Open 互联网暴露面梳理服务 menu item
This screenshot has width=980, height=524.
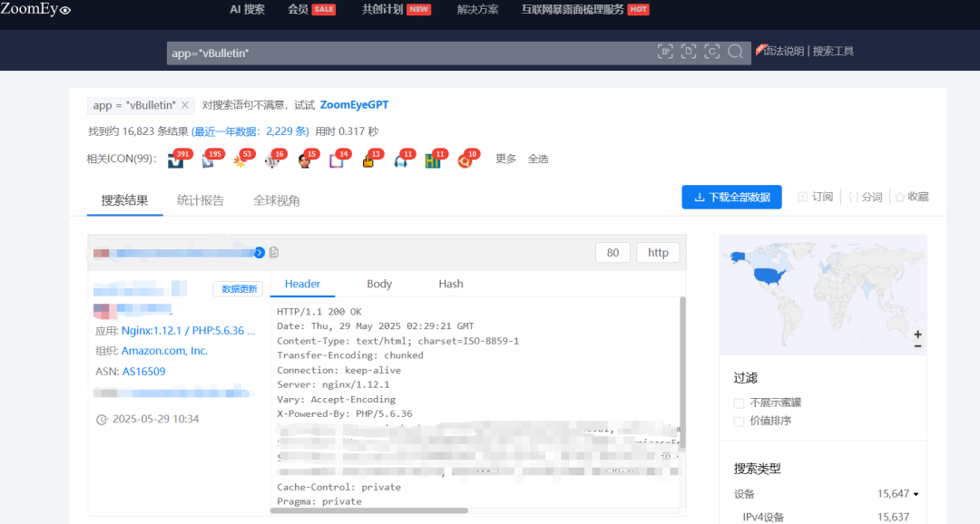pyautogui.click(x=585, y=9)
